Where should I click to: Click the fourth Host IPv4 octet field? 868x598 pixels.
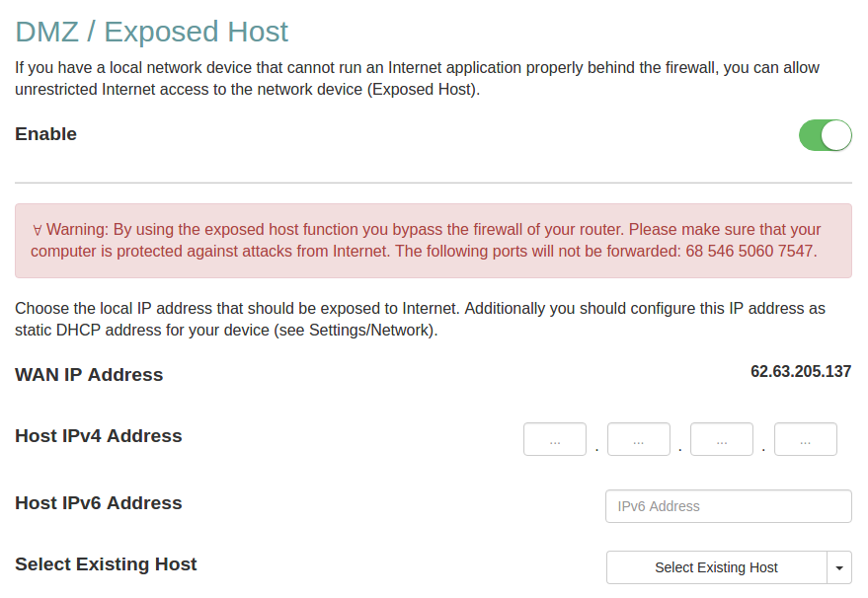pos(805,439)
